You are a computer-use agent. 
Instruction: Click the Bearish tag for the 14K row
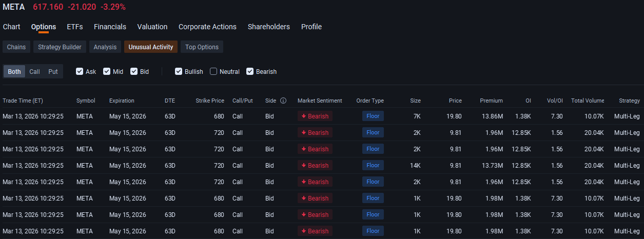[315, 165]
